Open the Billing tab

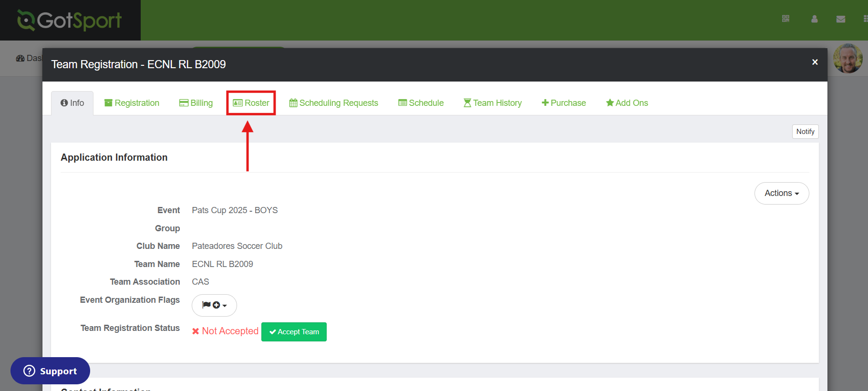196,103
